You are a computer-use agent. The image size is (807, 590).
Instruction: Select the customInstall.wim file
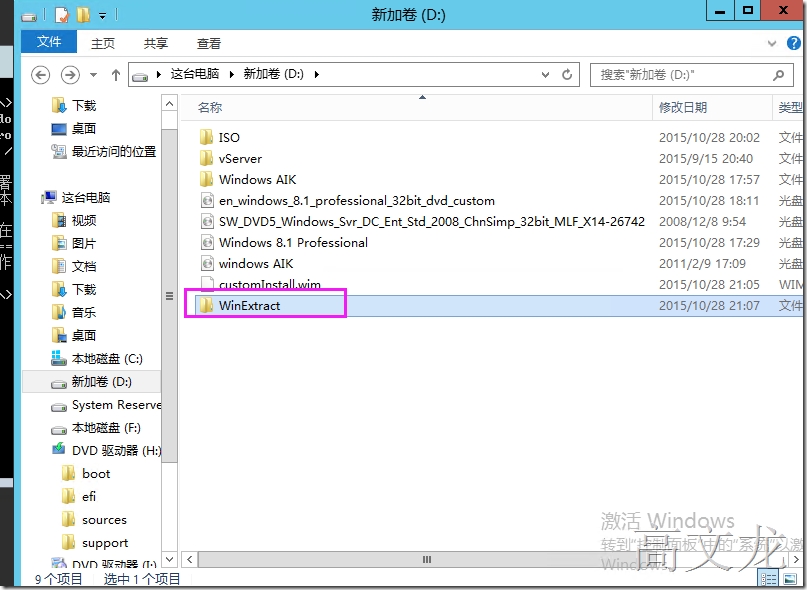(x=270, y=284)
